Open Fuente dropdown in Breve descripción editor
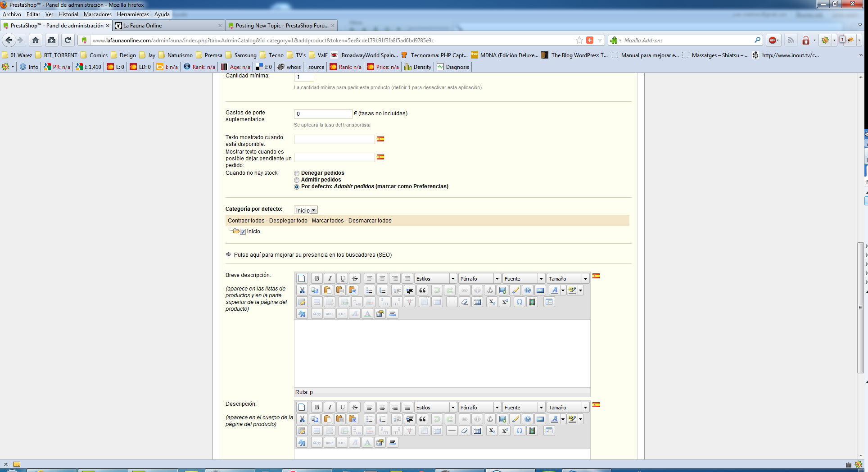This screenshot has width=868, height=472. [524, 278]
